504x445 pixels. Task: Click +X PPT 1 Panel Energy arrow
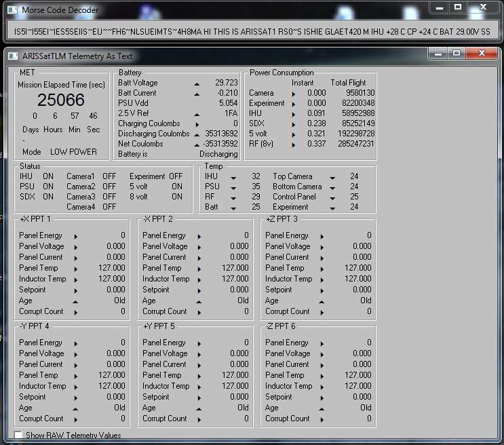pyautogui.click(x=76, y=237)
